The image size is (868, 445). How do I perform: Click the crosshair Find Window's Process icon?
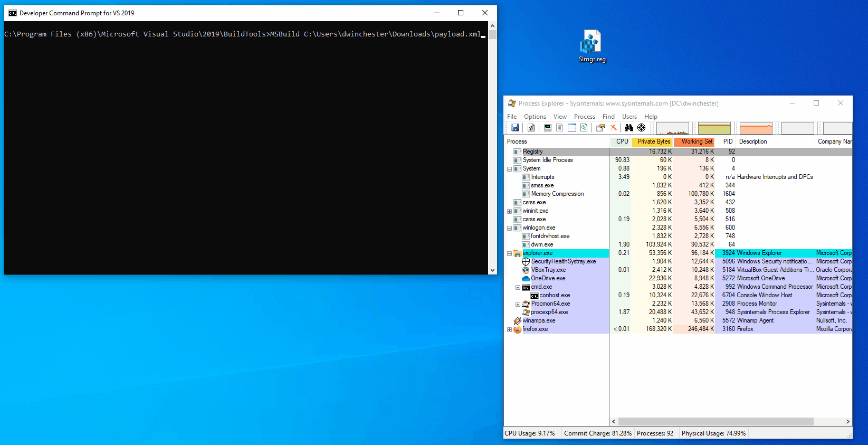pyautogui.click(x=642, y=128)
